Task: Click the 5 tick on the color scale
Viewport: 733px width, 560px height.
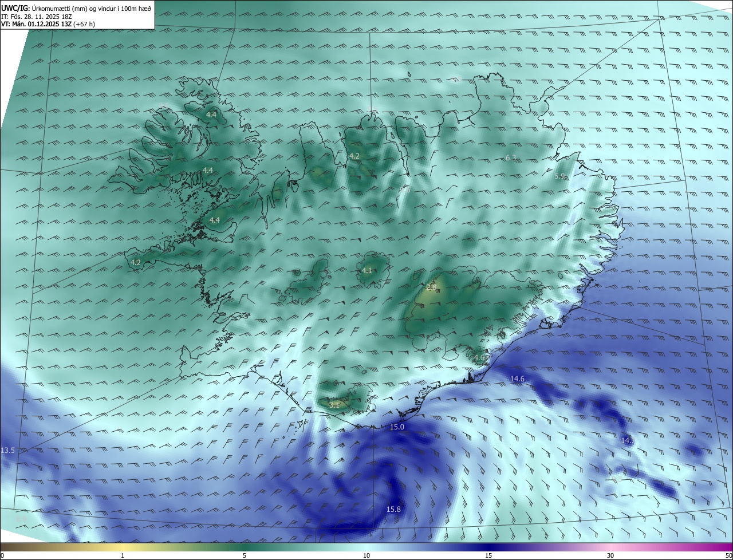Action: 245,555
